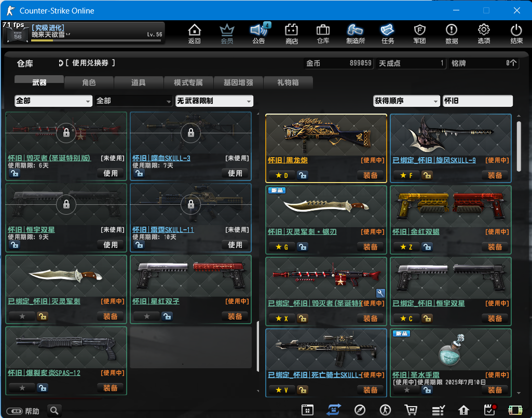Open the 获得顺序 sort dropdown
This screenshot has width=532, height=418.
pos(406,101)
